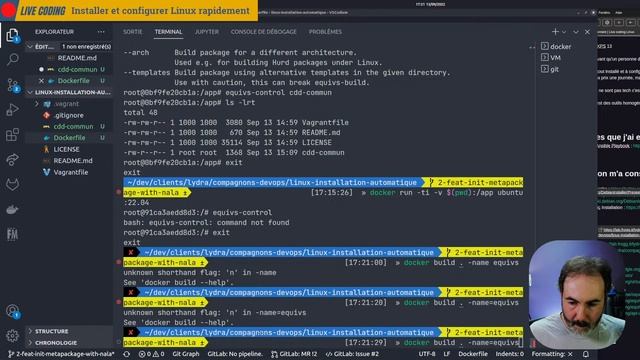Viewport: 640px width, 360px height.
Task: Open the GitLab fox icon view
Action: (12, 184)
